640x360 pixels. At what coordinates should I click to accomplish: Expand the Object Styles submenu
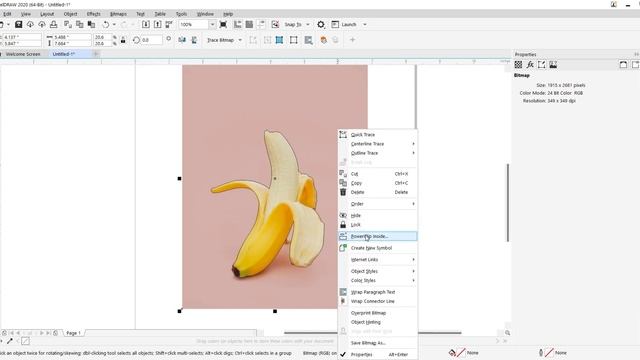378,271
